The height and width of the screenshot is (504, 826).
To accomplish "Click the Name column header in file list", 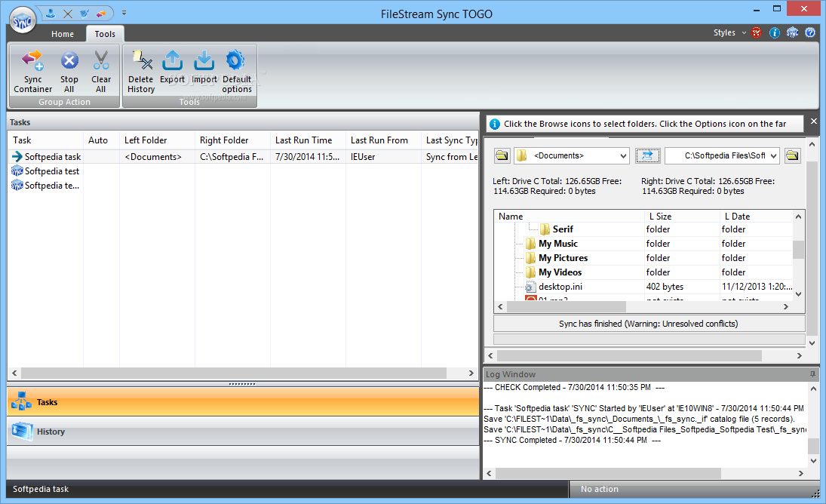I will click(x=569, y=217).
